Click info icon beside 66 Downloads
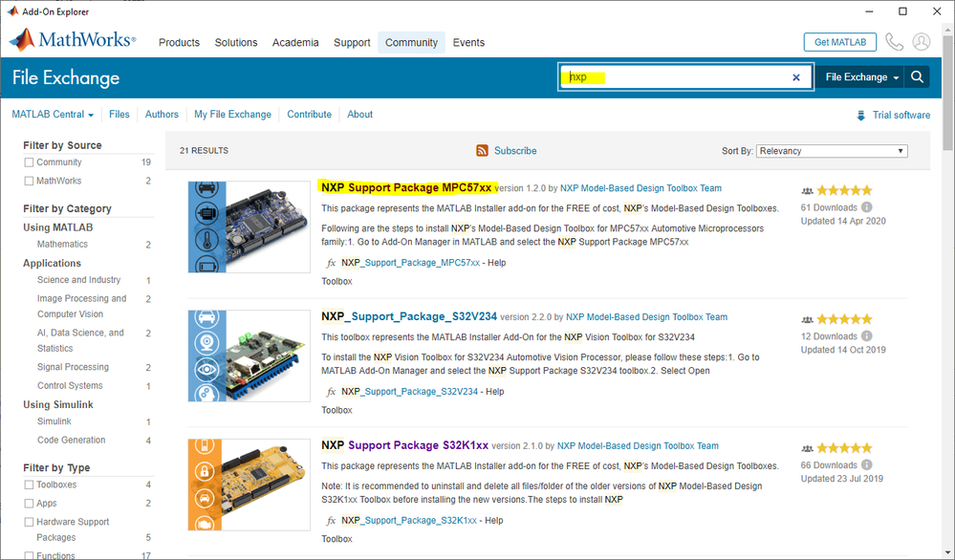The height and width of the screenshot is (560, 955). [x=867, y=465]
